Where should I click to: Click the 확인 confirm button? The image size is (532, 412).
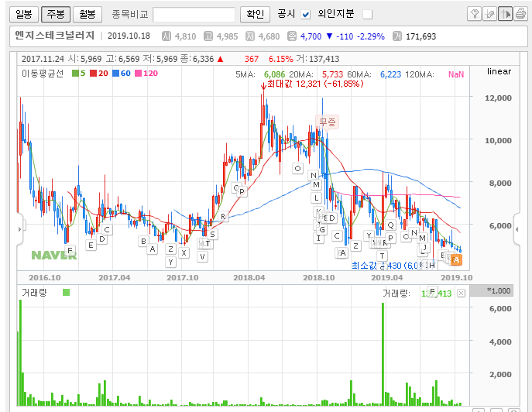pos(255,14)
